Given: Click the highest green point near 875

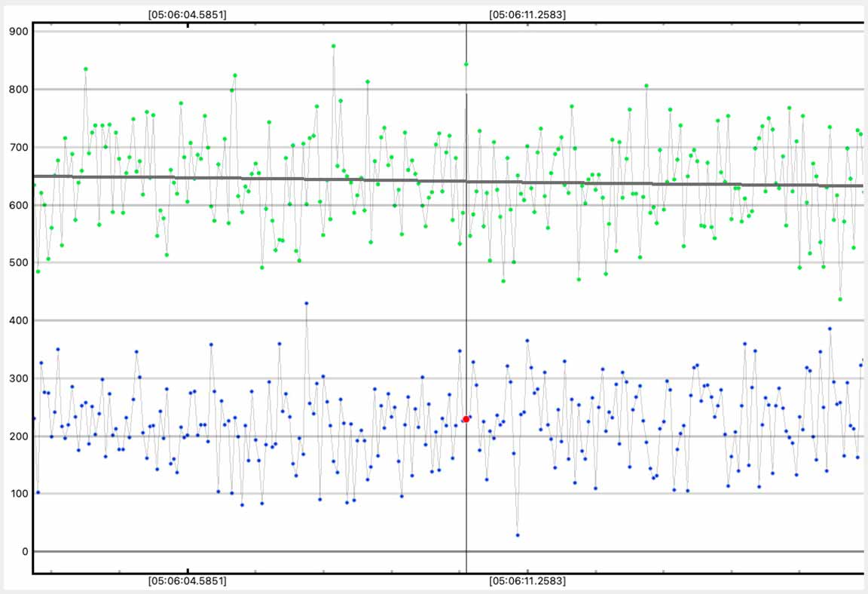Looking at the screenshot, I should pos(334,46).
